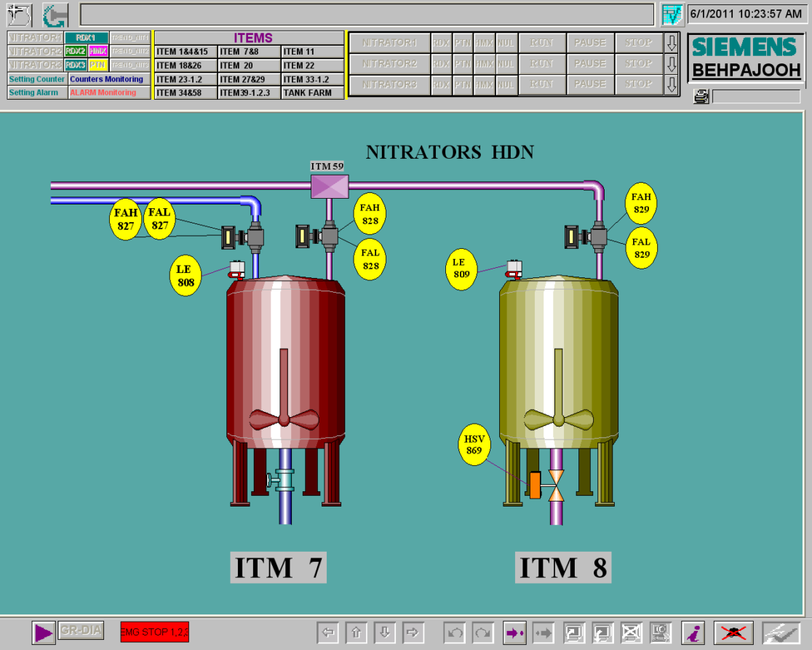Viewport: 812px width, 650px height.
Task: Click the up arrow navigation icon
Action: pos(356,633)
